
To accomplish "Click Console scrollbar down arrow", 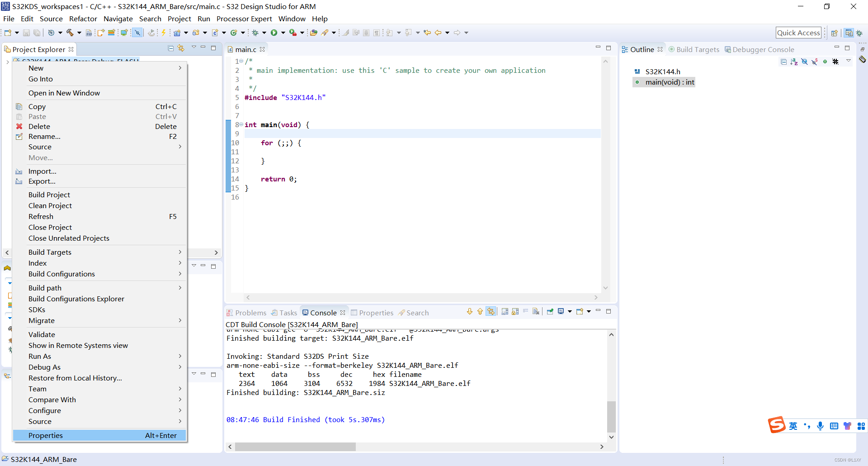I will point(611,437).
